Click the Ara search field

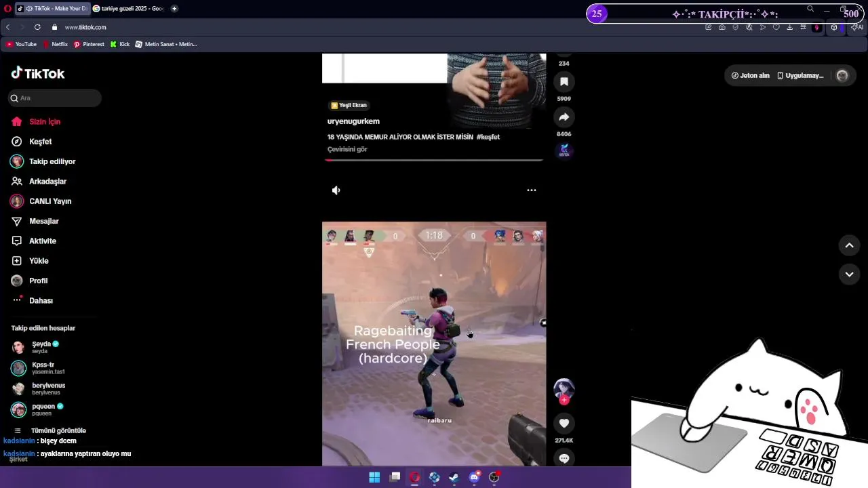click(x=55, y=98)
